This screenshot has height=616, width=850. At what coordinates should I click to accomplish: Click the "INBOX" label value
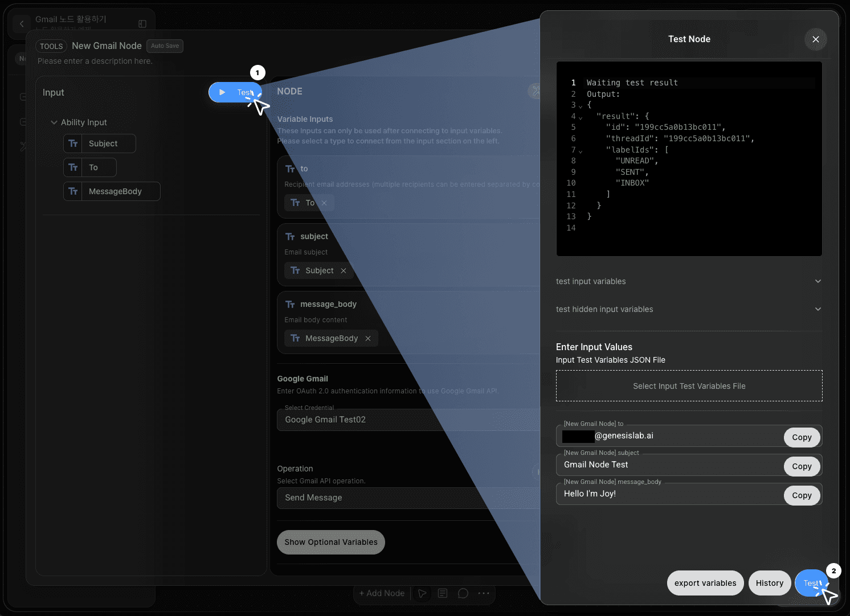(x=632, y=183)
